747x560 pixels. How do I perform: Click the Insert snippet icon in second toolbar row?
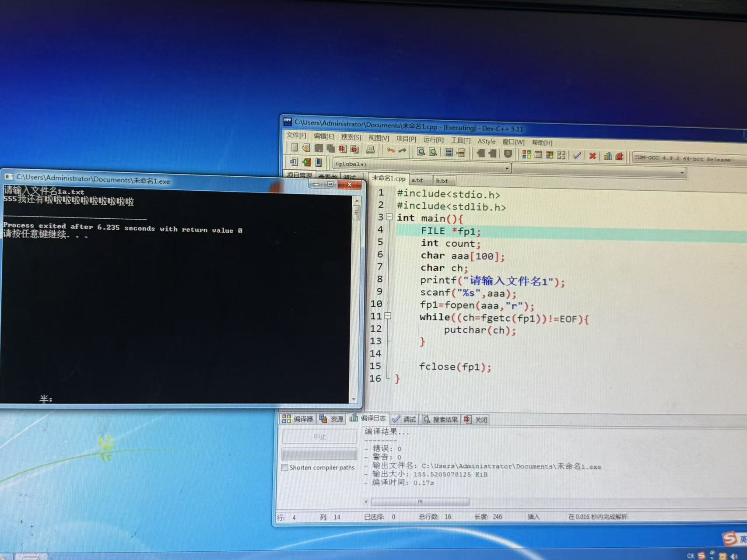pos(294,161)
